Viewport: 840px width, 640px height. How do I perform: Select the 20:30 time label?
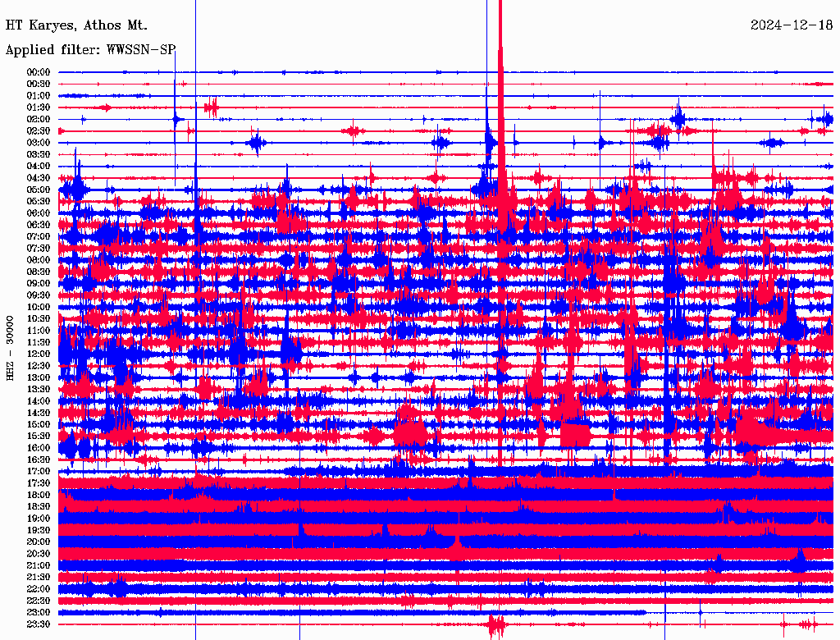39,553
